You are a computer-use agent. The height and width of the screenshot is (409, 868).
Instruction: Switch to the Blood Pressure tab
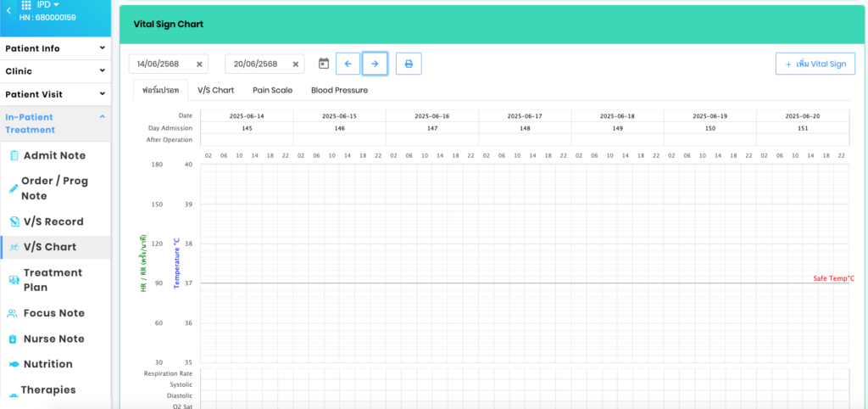(x=339, y=90)
